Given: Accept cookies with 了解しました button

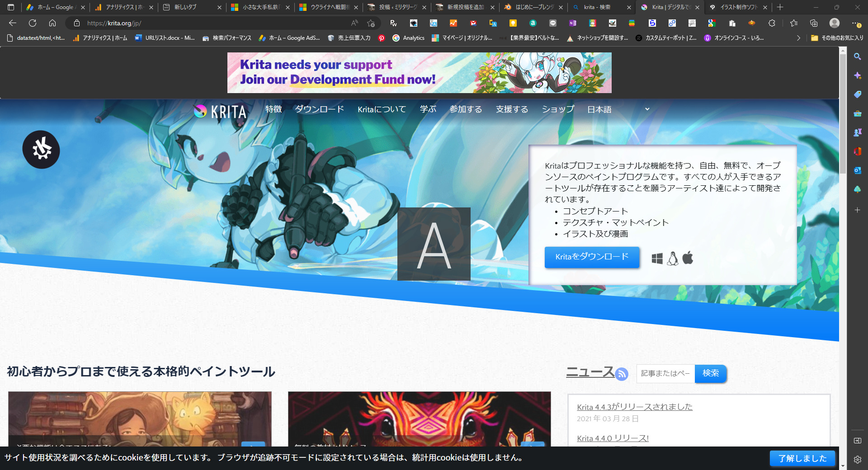Looking at the screenshot, I should click(802, 458).
